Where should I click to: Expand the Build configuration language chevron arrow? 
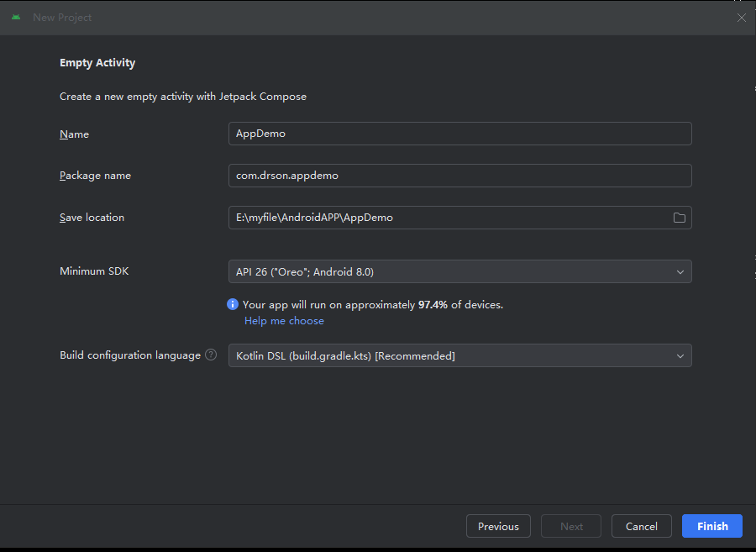[x=680, y=355]
